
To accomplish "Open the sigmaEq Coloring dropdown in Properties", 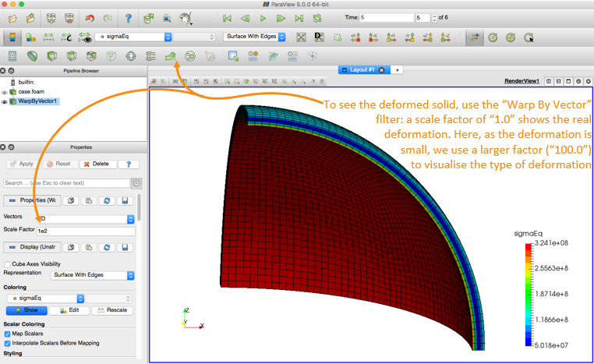I will click(x=45, y=299).
